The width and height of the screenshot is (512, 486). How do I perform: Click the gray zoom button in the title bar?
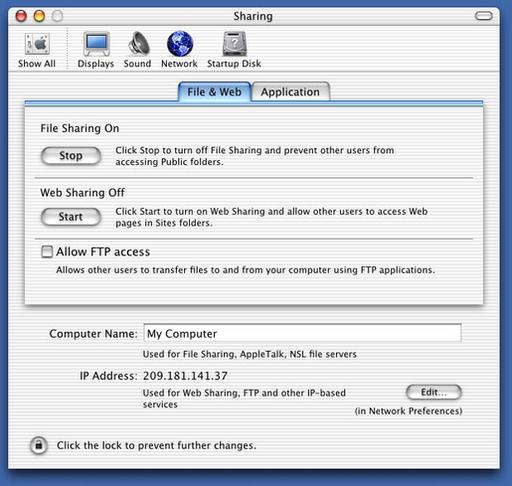[58, 16]
